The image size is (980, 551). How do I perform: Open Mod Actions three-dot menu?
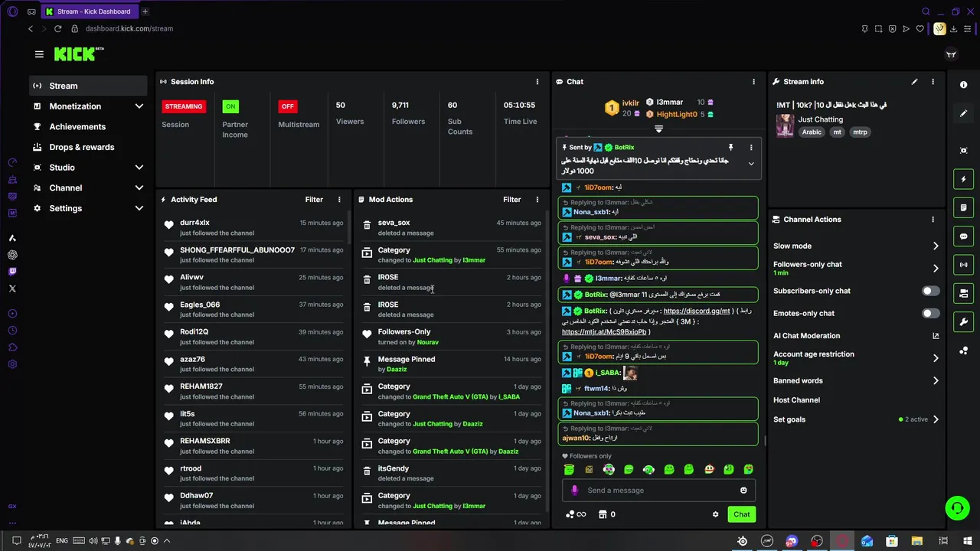point(537,200)
